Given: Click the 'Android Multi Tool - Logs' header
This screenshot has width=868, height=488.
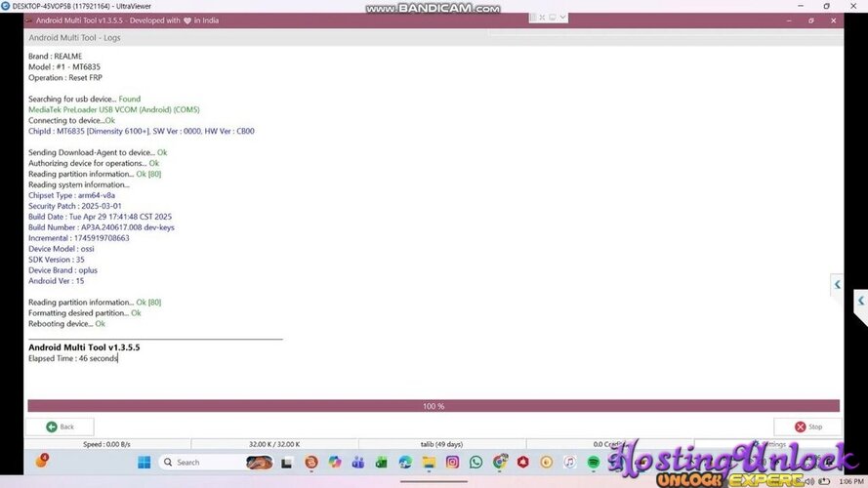Looking at the screenshot, I should (75, 38).
